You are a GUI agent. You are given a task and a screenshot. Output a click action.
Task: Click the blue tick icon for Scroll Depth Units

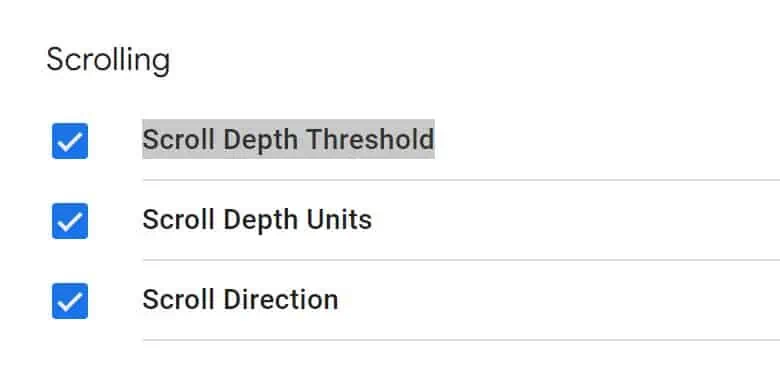pyautogui.click(x=70, y=222)
